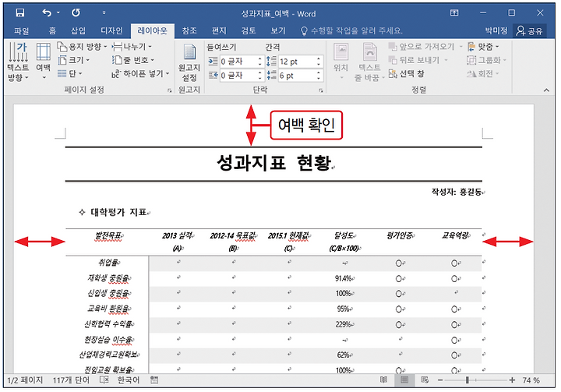Click the Undo icon
The image size is (561, 392).
(47, 13)
